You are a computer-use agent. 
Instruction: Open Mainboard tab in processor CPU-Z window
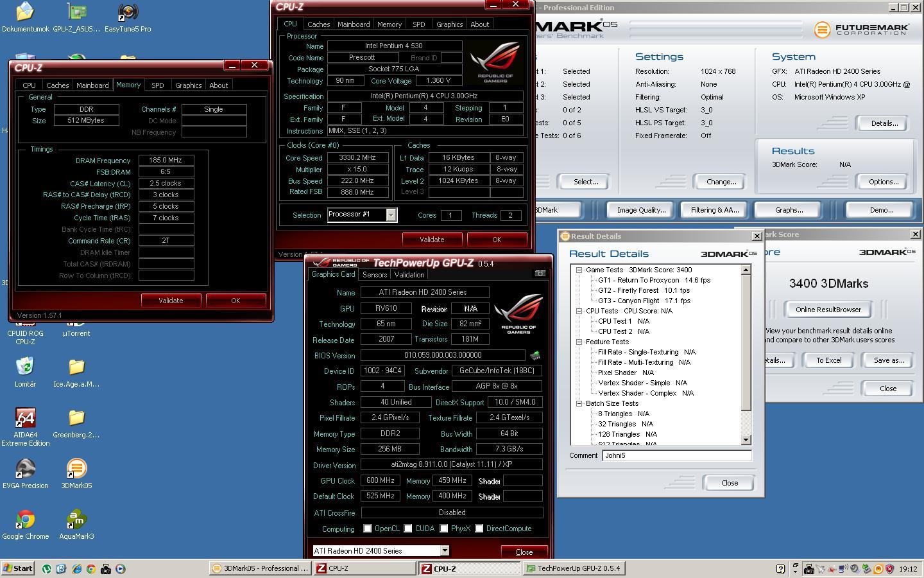click(354, 24)
